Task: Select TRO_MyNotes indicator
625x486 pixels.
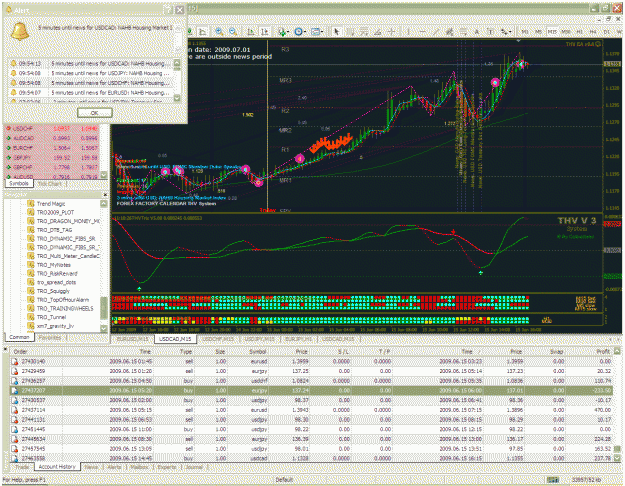Action: pyautogui.click(x=53, y=265)
